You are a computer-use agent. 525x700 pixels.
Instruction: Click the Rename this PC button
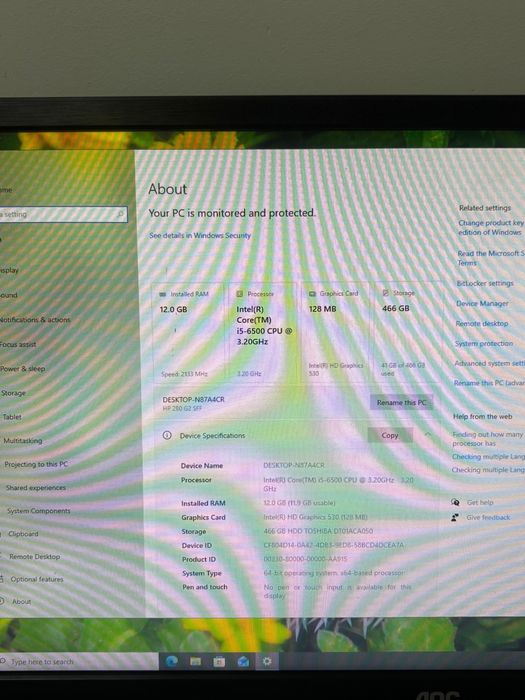coord(401,402)
